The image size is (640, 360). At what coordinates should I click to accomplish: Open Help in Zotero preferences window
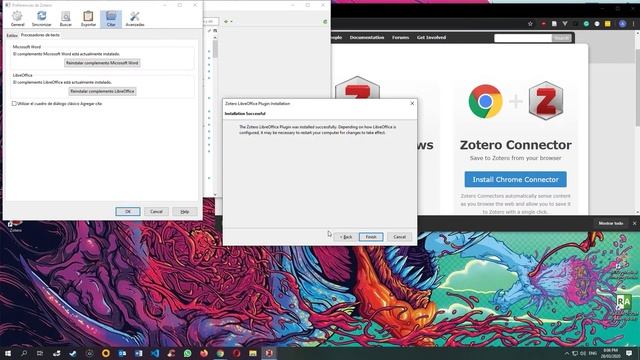[x=184, y=211]
